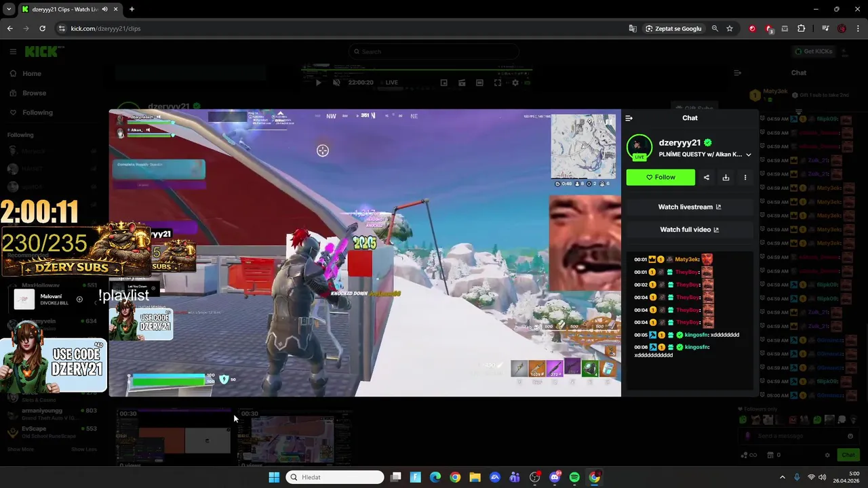Screen dimensions: 868x488
Task: Open Google Translate icon in address bar
Action: click(x=633, y=28)
